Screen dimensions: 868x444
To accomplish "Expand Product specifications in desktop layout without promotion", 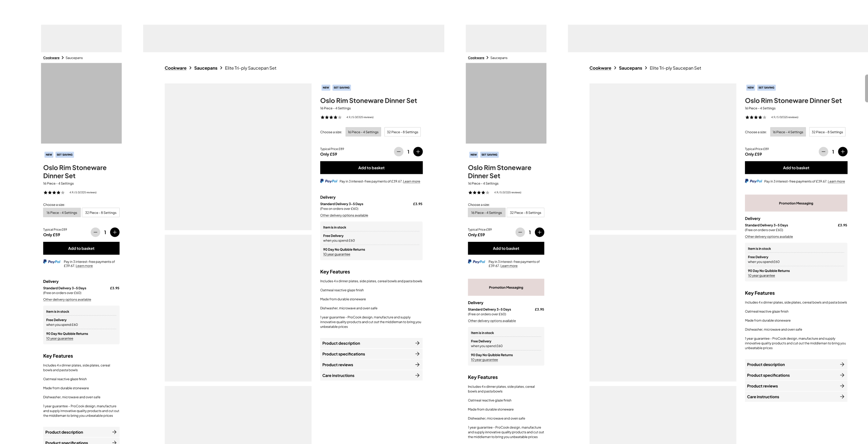I will [371, 354].
